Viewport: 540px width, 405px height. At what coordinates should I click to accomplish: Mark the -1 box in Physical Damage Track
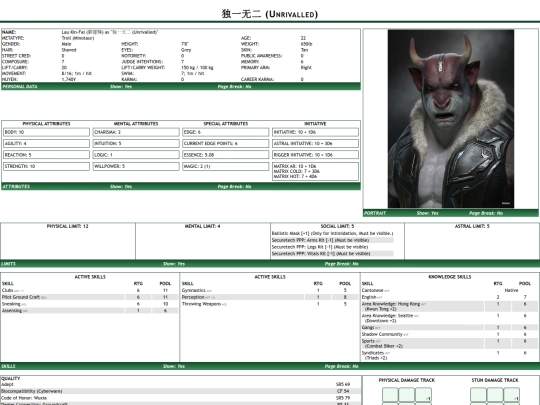[x=423, y=395]
